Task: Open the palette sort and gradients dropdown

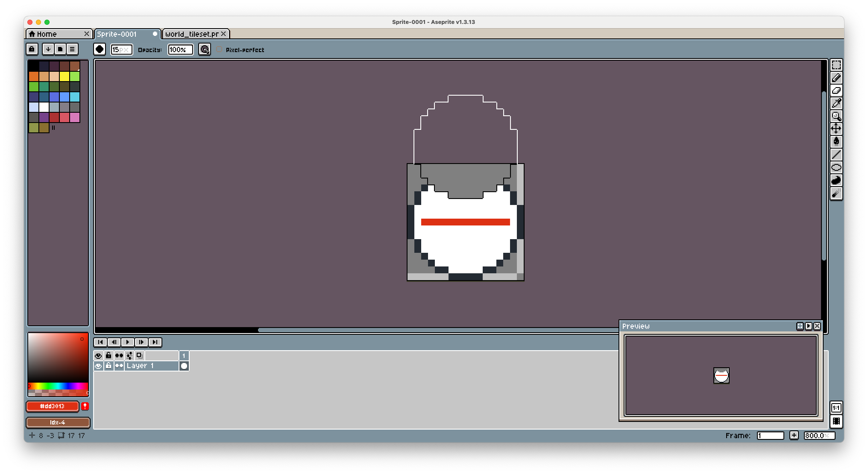Action: click(48, 49)
